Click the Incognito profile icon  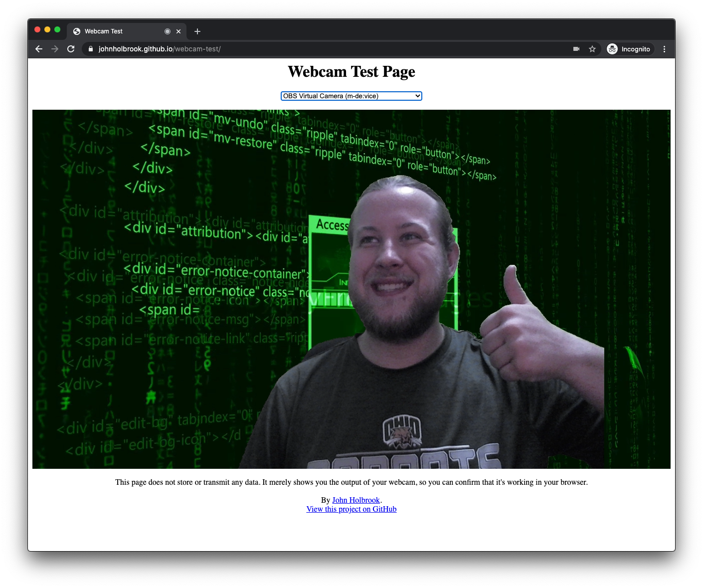pos(612,49)
